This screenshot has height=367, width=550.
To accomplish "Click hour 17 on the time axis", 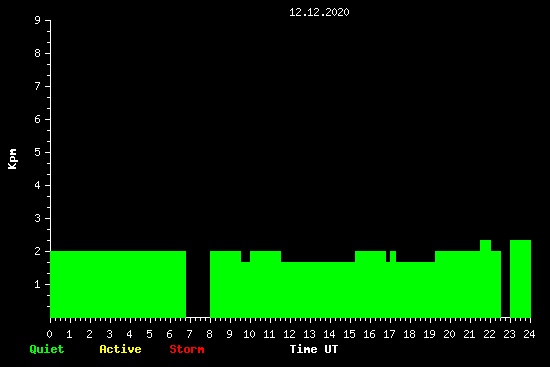I will (389, 334).
